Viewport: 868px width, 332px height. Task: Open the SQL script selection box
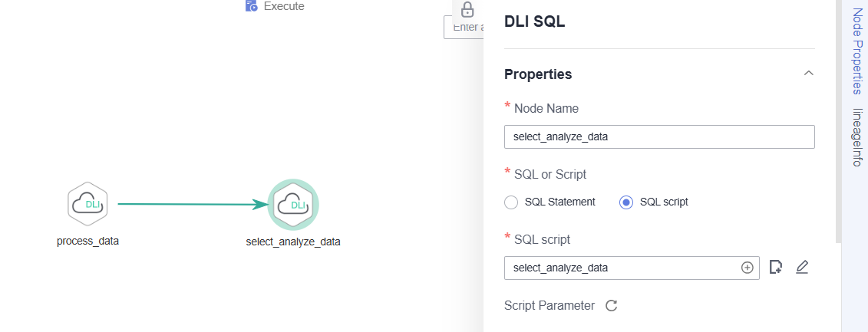632,268
